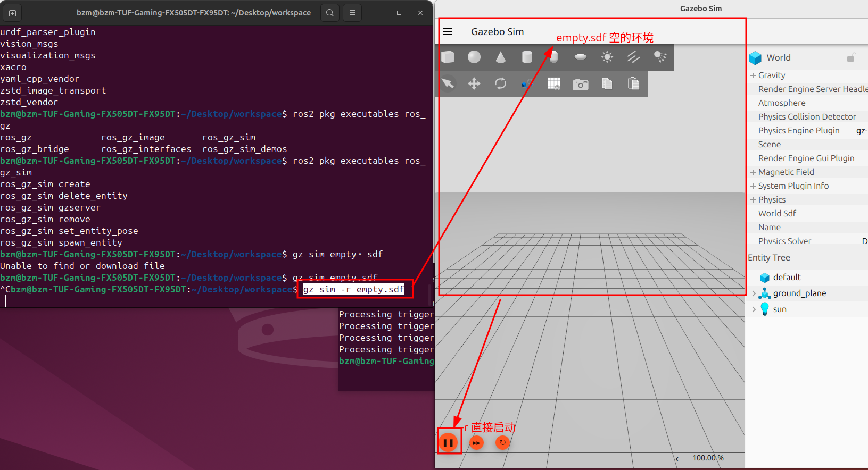Add a point light

(x=607, y=57)
